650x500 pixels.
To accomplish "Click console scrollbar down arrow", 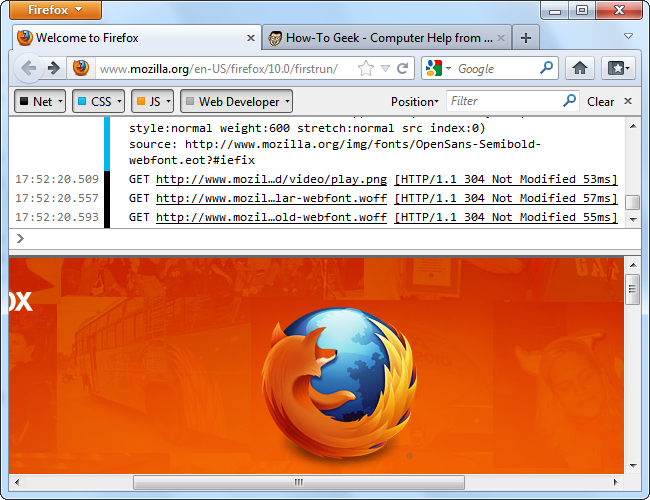I will [633, 220].
